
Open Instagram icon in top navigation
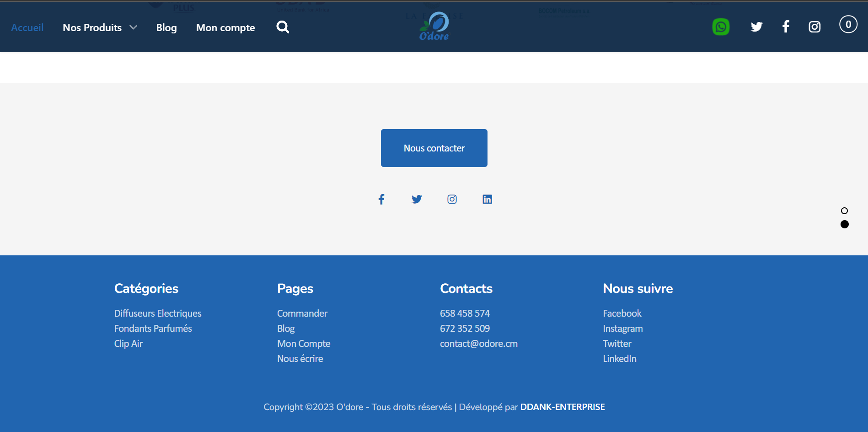814,27
